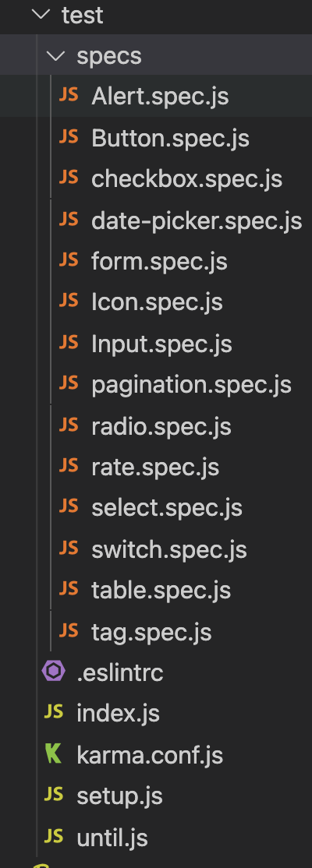Open table.spec.js file
The image size is (312, 868).
[161, 591]
